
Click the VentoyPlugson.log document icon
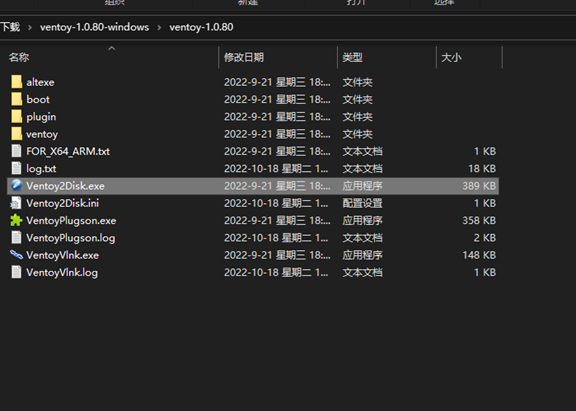tap(17, 237)
